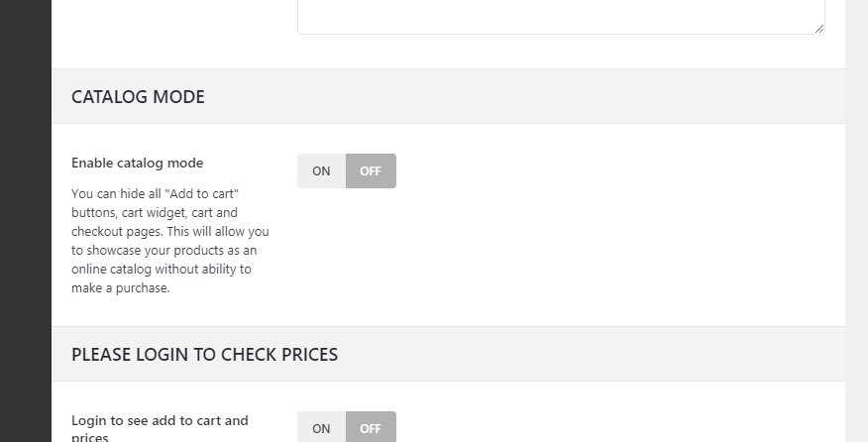Switch ON Login to see prices

click(x=321, y=428)
